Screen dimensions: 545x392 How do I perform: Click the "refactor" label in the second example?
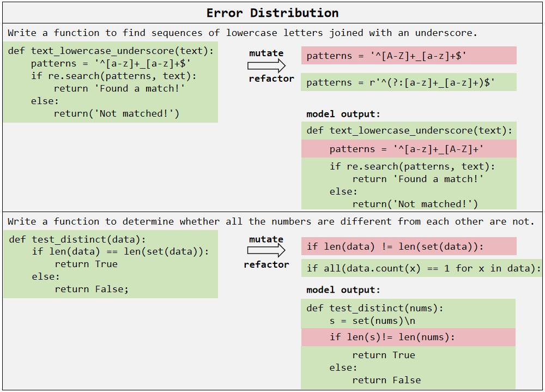coord(266,264)
